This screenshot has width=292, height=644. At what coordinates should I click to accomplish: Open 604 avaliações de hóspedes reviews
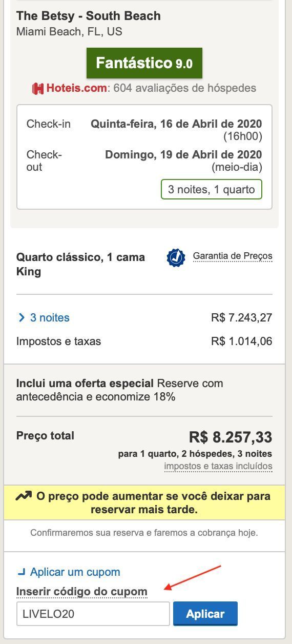click(184, 88)
